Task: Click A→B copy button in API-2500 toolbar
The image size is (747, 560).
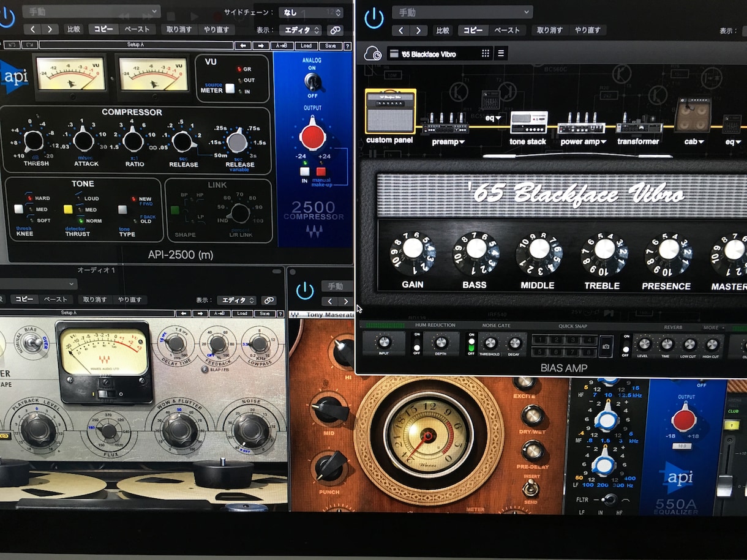Action: pyautogui.click(x=281, y=46)
